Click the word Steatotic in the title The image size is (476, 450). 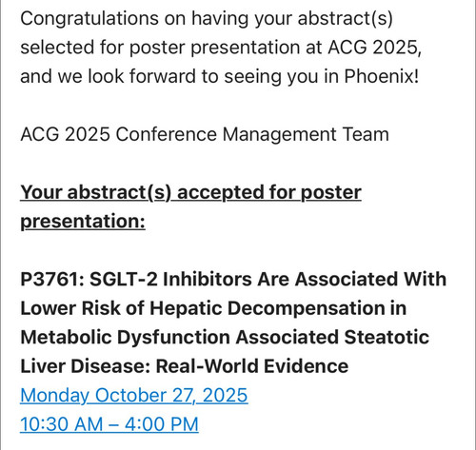pyautogui.click(x=387, y=337)
